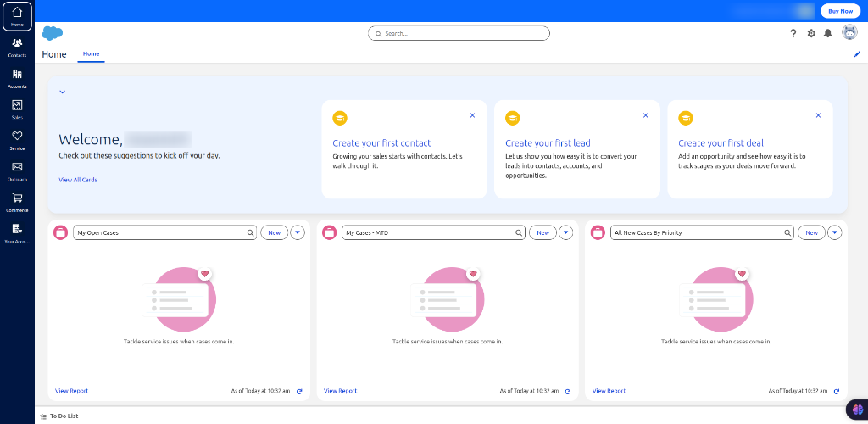Click the search icon in My Cases - MTD field
This screenshot has height=424, width=868.
[519, 233]
